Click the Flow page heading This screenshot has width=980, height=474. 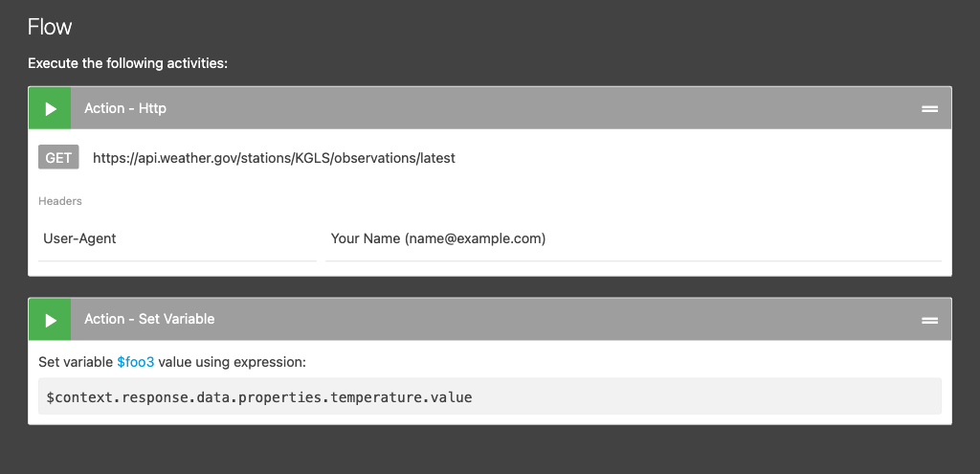click(50, 26)
